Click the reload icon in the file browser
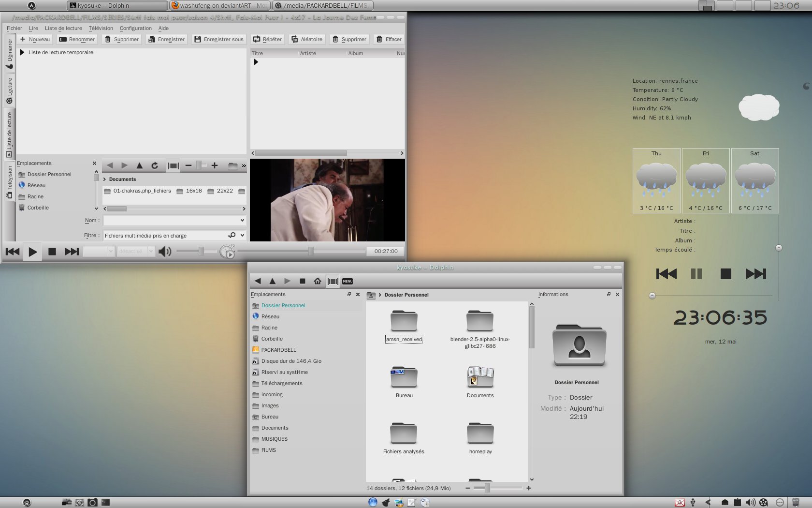Viewport: 812px width, 508px height. click(155, 165)
